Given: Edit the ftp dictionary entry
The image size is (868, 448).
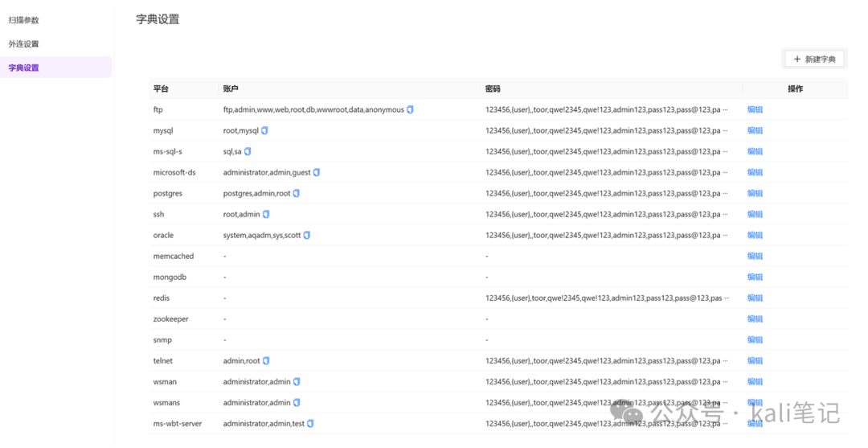Looking at the screenshot, I should point(755,109).
